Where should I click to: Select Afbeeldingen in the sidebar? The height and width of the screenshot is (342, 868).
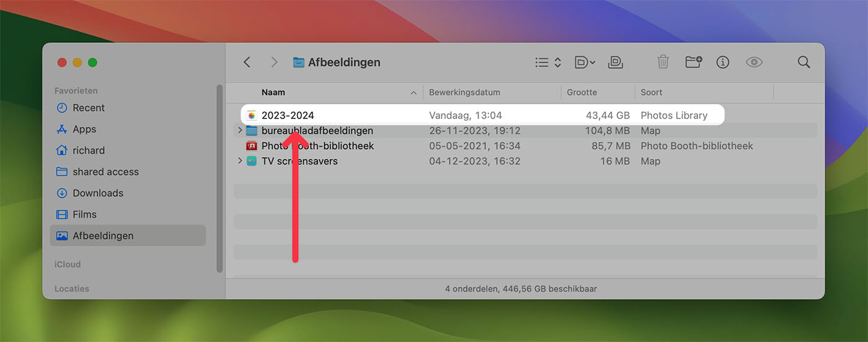(x=128, y=236)
